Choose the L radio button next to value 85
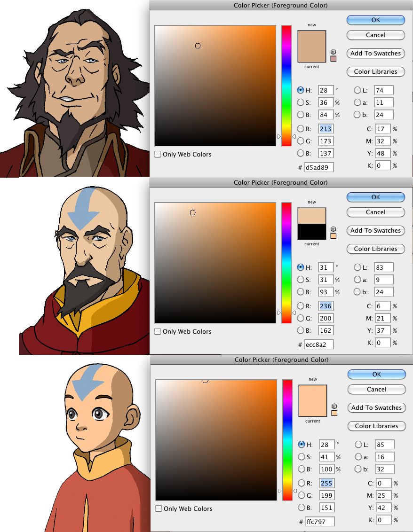The width and height of the screenshot is (413, 532). tap(358, 445)
